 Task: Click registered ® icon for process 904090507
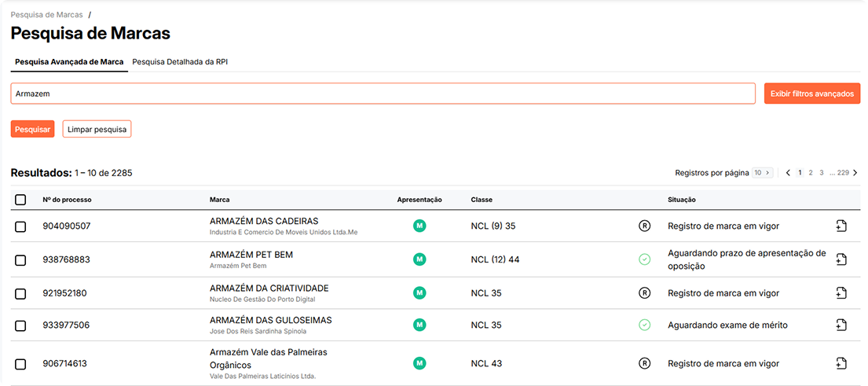(644, 226)
